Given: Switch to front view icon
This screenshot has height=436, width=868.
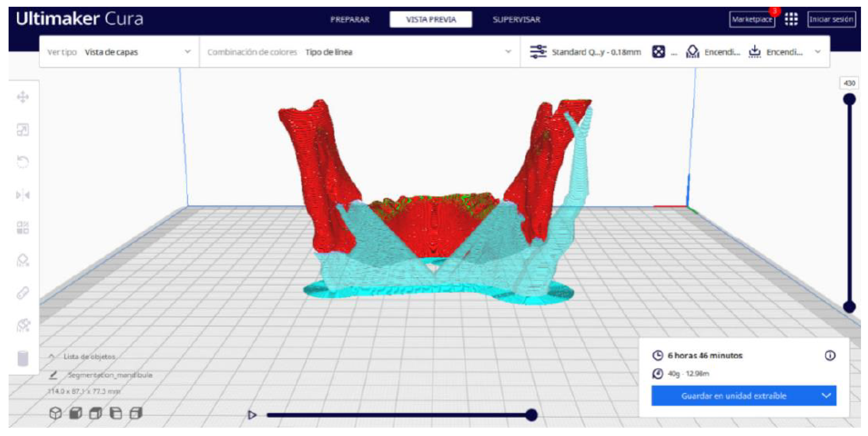Looking at the screenshot, I should (x=76, y=413).
